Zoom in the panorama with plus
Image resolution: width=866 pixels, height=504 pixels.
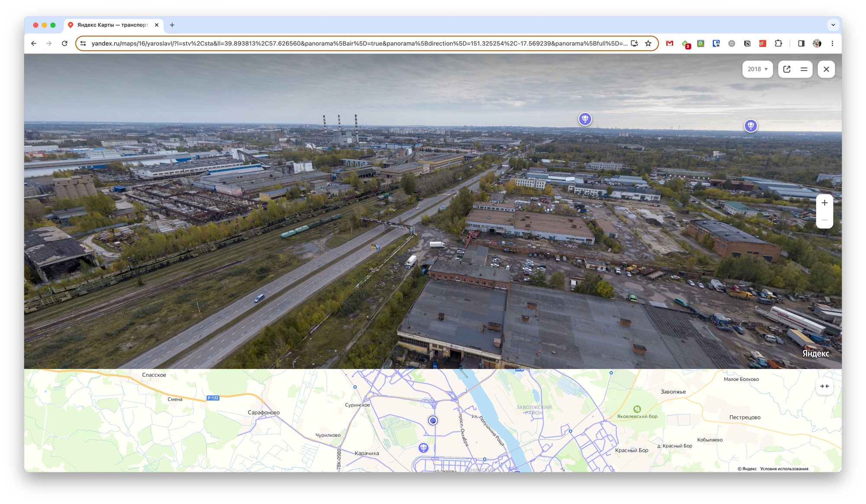click(x=824, y=203)
